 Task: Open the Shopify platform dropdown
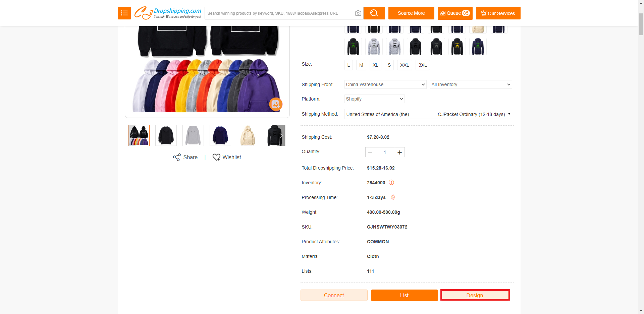point(374,99)
